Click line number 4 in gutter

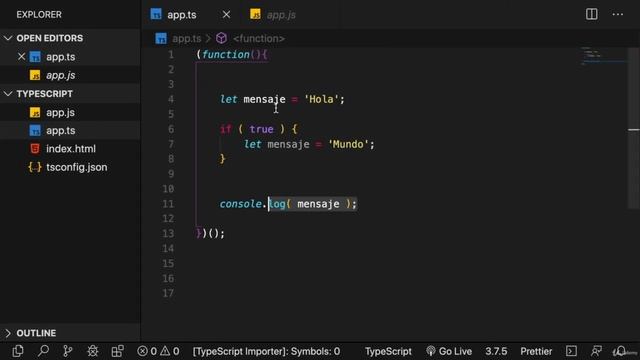171,99
